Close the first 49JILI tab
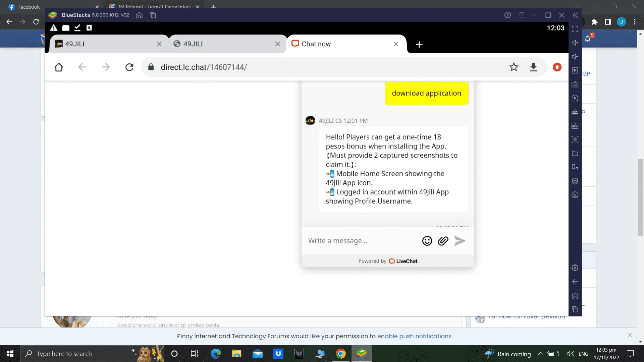 click(x=159, y=44)
